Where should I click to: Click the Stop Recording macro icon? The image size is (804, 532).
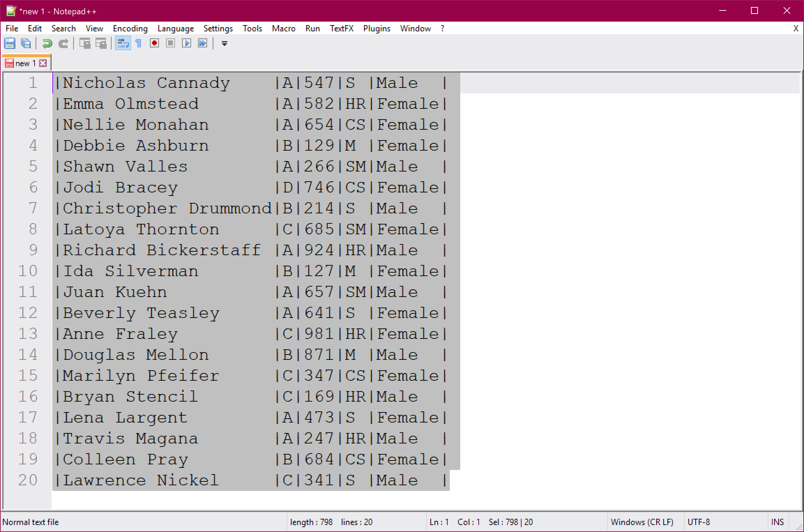[170, 43]
